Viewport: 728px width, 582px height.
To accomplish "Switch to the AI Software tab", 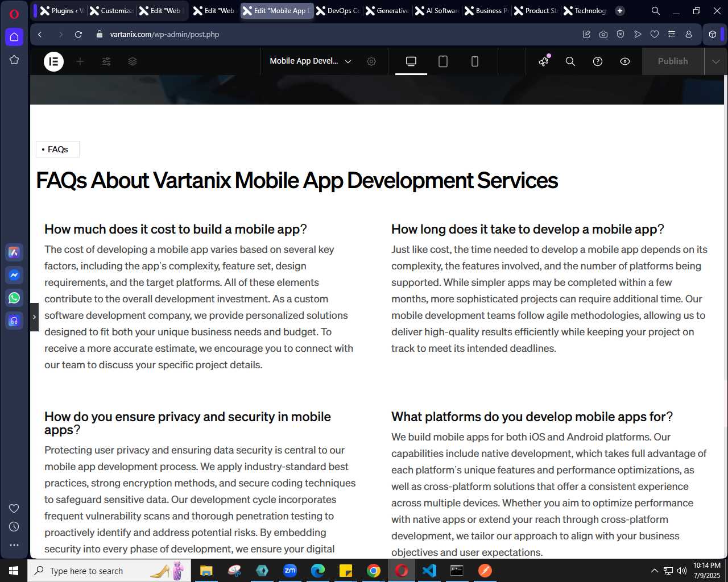I will pyautogui.click(x=437, y=11).
